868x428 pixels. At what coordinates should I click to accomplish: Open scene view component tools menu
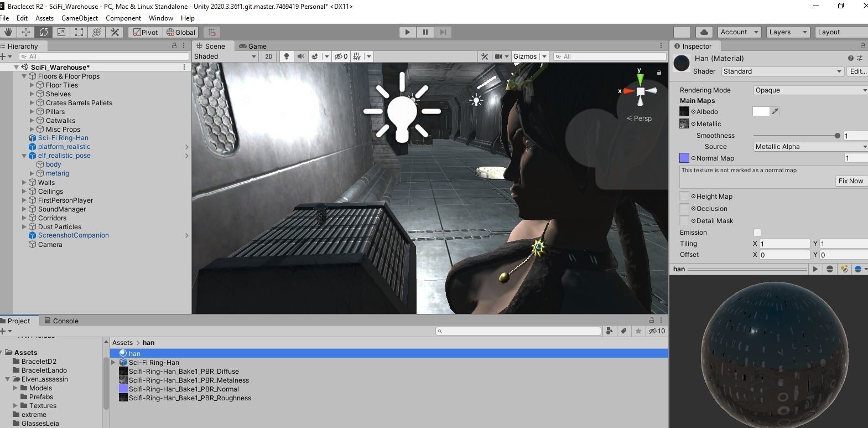tap(485, 56)
